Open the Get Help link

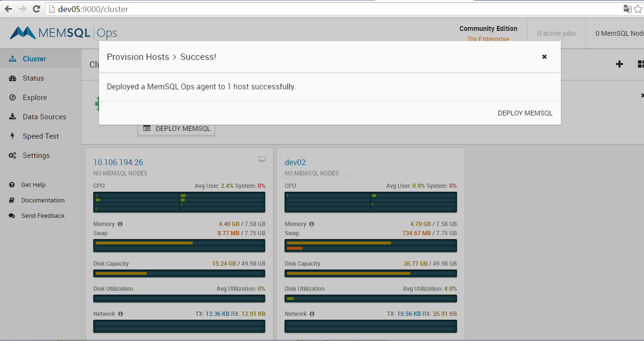click(x=33, y=185)
